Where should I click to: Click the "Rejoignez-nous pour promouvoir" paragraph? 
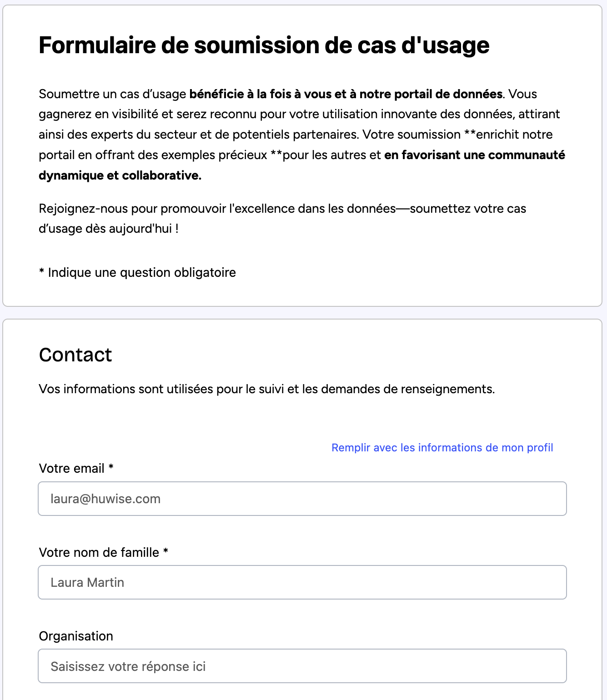tap(216, 209)
